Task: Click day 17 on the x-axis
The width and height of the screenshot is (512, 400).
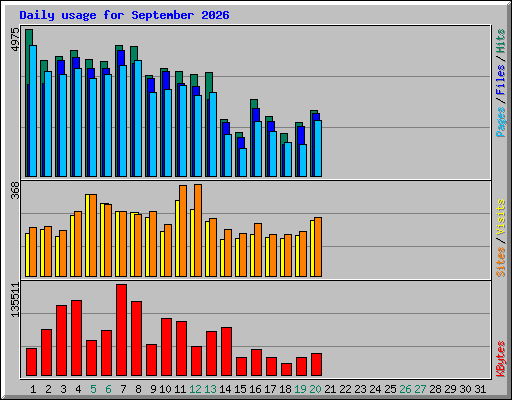Action: 270,389
